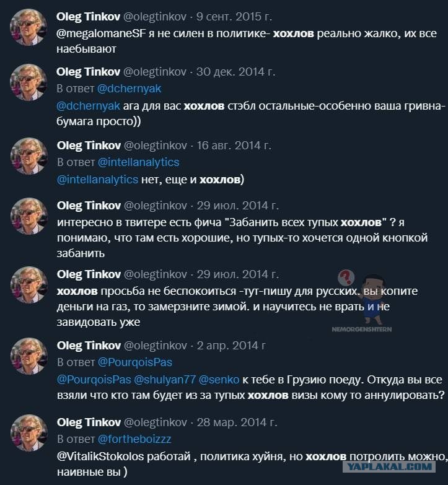Viewport: 448px width, 485px height.
Task: Click @shulyan77 mention in tweet text
Action: [x=165, y=380]
